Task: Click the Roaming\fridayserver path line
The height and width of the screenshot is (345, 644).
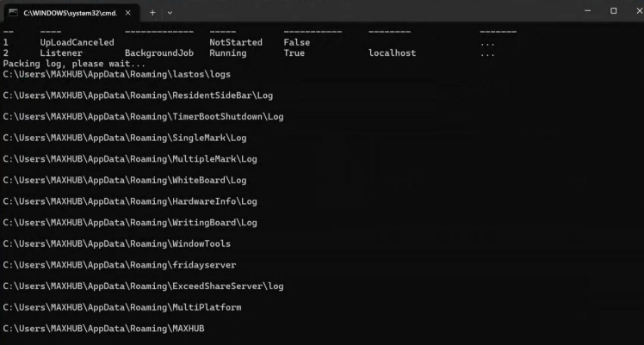Action: pyautogui.click(x=119, y=264)
